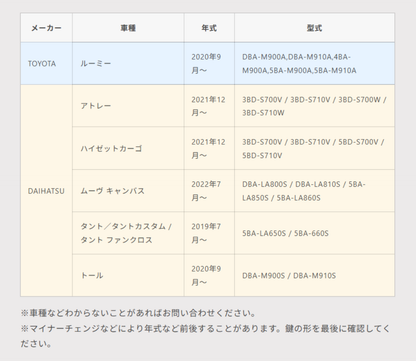The image size is (416, 361).
Task: Click the 年式 column header
Action: click(x=209, y=28)
